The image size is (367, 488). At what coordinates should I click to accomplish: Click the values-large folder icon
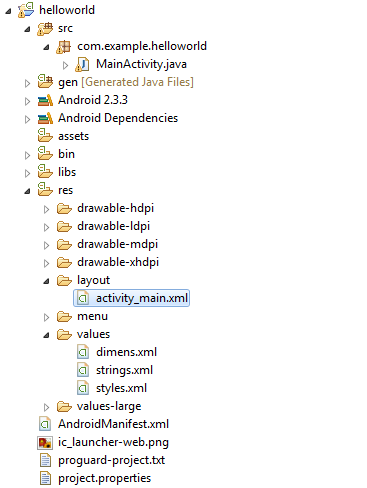point(64,407)
